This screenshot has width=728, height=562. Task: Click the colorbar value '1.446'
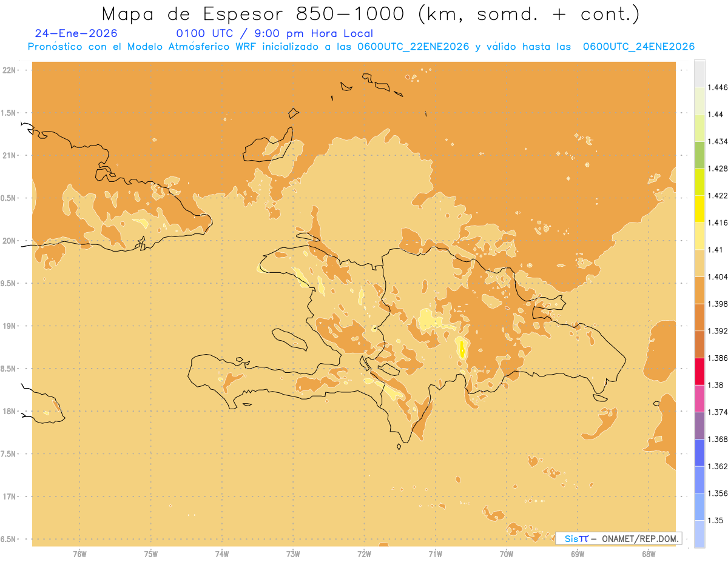[718, 87]
